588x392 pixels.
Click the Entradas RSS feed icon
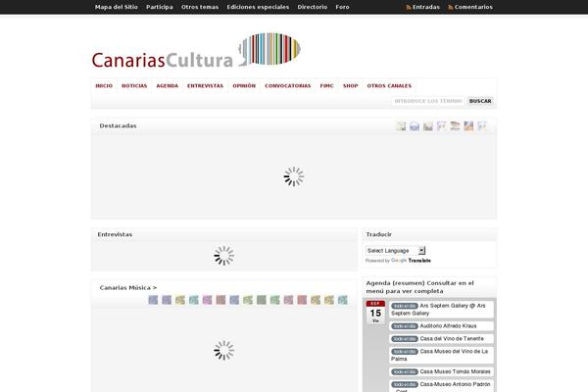point(409,7)
